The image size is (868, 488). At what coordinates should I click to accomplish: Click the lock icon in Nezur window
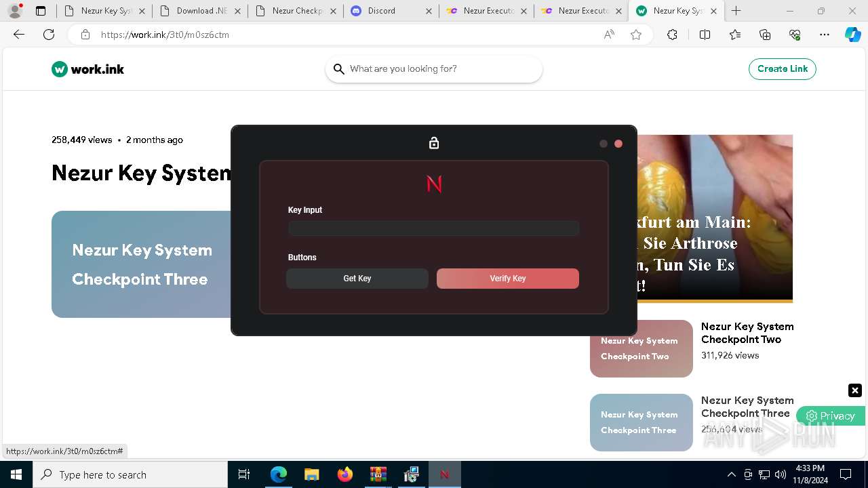pos(434,143)
